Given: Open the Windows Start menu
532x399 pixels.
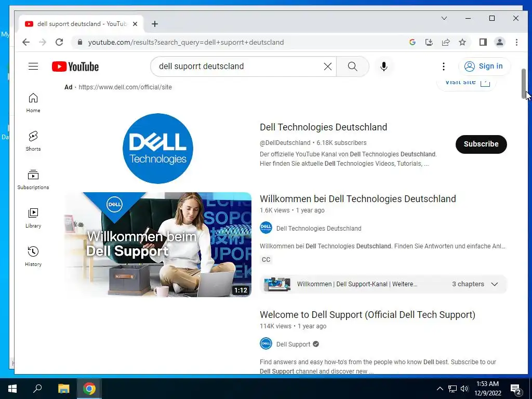Looking at the screenshot, I should tap(12, 389).
